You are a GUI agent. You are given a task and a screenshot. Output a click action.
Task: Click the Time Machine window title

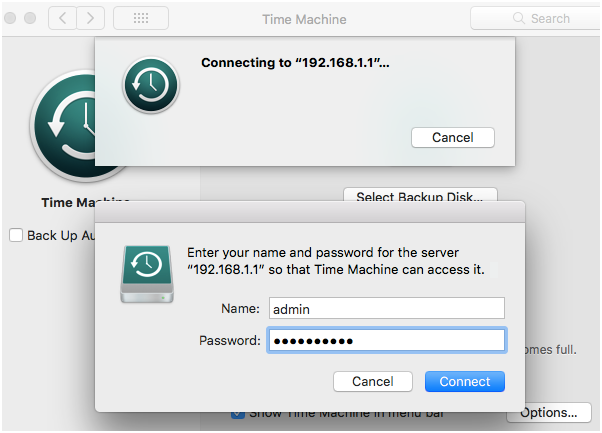click(304, 19)
